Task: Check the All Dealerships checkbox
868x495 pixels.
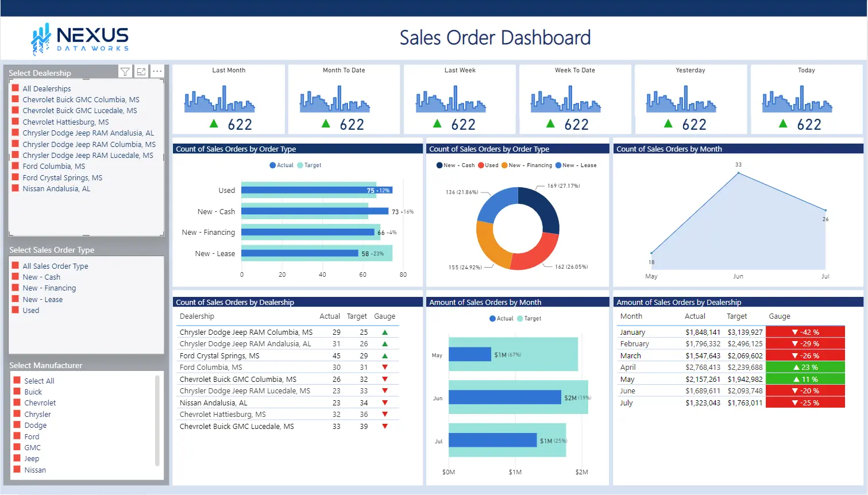Action: [16, 88]
